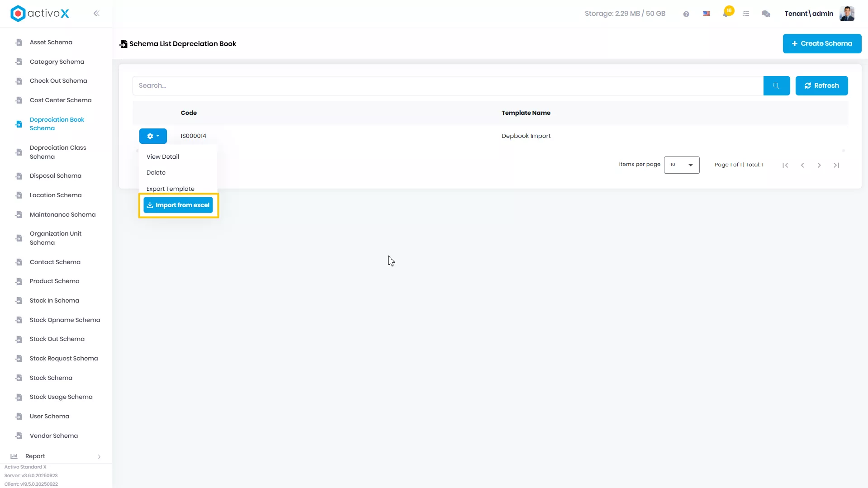Image resolution: width=868 pixels, height=488 pixels.
Task: Open the help question mark icon
Action: [686, 14]
